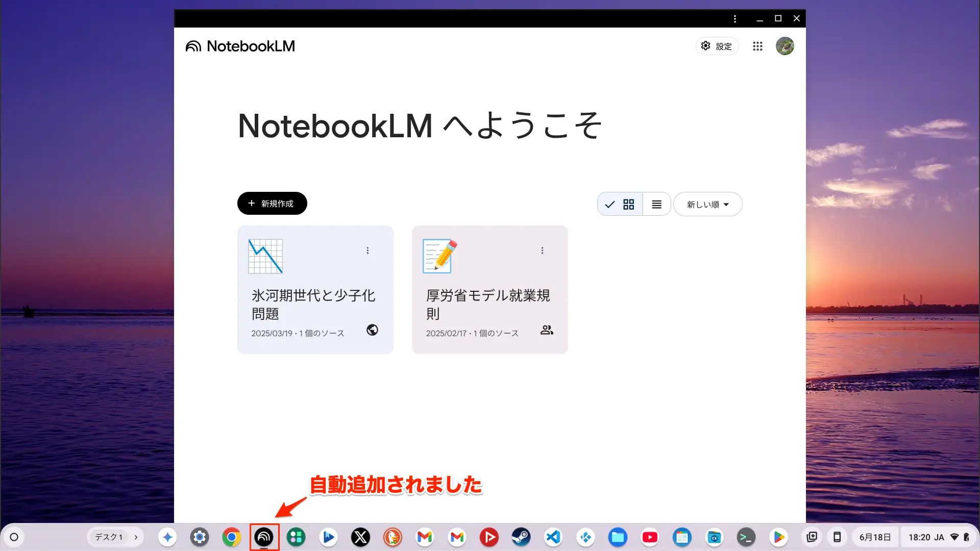
Task: Switch to grid view
Action: (x=620, y=204)
